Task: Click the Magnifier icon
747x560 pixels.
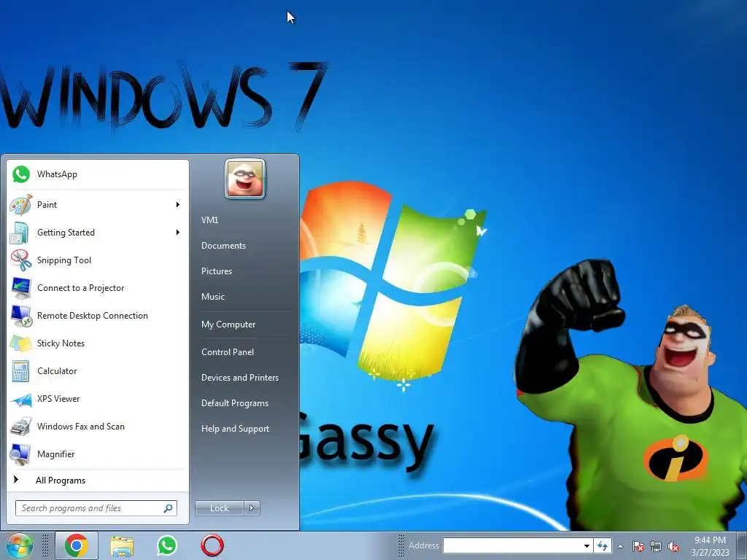Action: [21, 454]
